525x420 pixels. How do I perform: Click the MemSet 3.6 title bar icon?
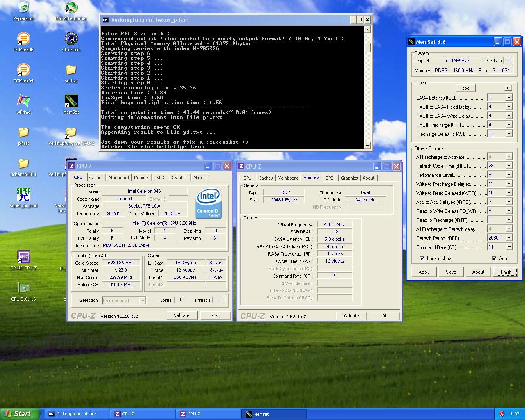coord(411,42)
